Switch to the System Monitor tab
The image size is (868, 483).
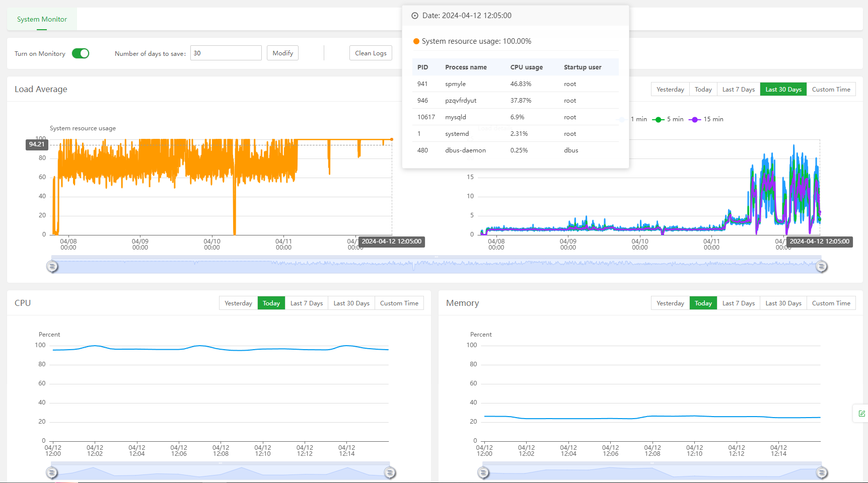click(x=42, y=19)
